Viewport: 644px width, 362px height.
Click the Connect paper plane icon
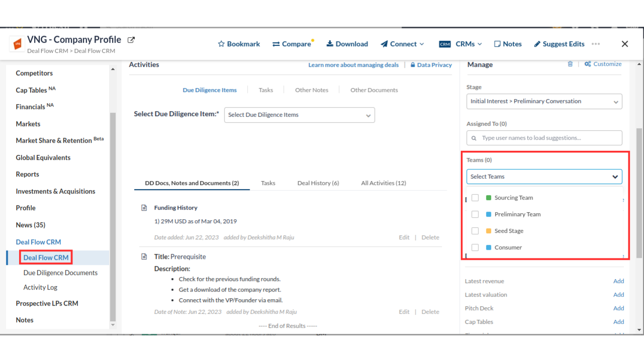pos(384,44)
